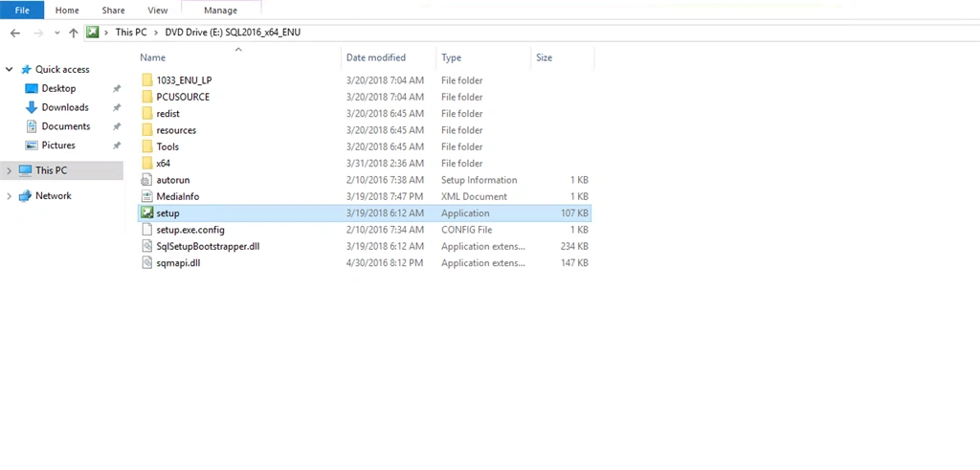Click DVD Drive (E:) SQL2016_x64_ENU breadcrumb
The image size is (980, 470).
tap(233, 33)
